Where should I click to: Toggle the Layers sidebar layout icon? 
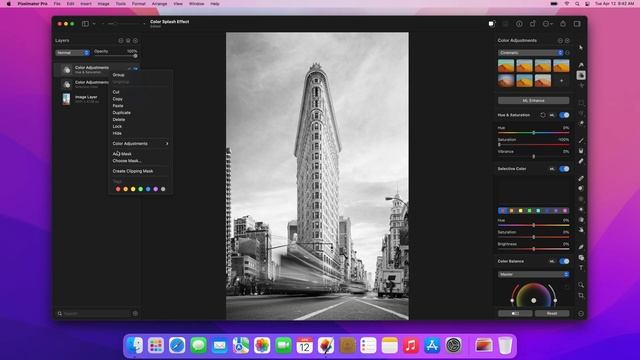pyautogui.click(x=85, y=24)
